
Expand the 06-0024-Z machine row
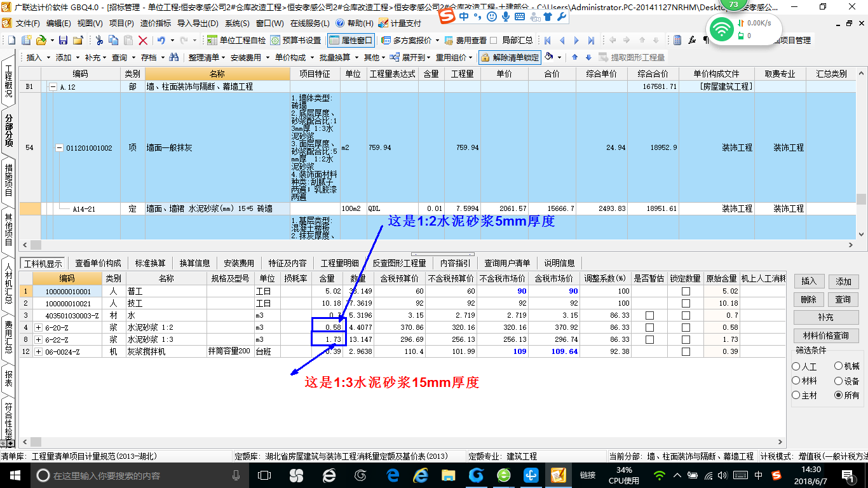pyautogui.click(x=38, y=351)
